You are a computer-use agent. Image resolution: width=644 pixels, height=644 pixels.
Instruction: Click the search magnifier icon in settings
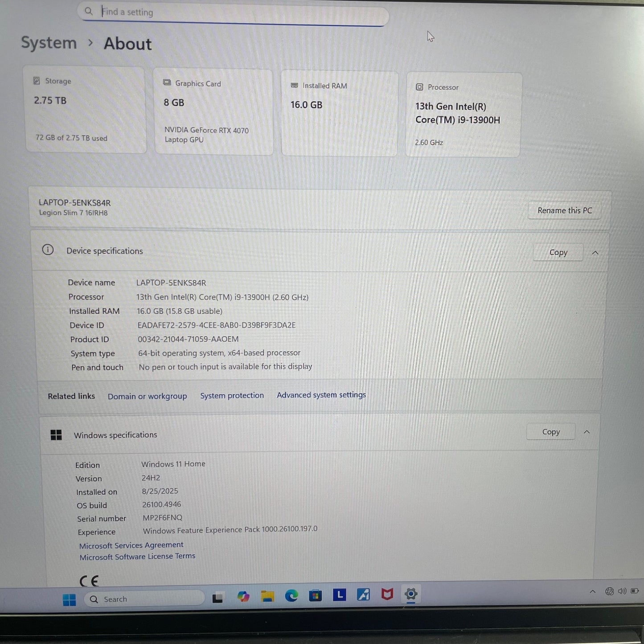point(89,11)
